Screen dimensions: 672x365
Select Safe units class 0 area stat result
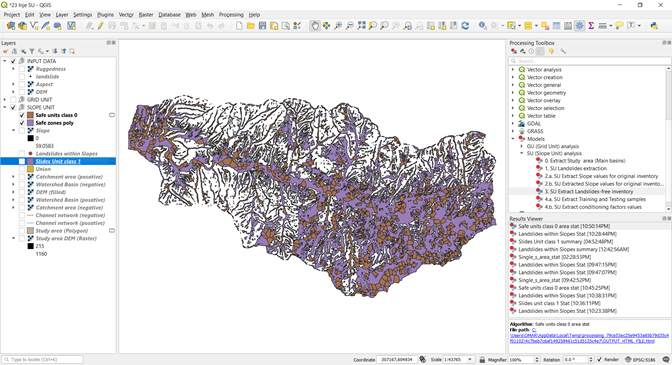coord(564,226)
